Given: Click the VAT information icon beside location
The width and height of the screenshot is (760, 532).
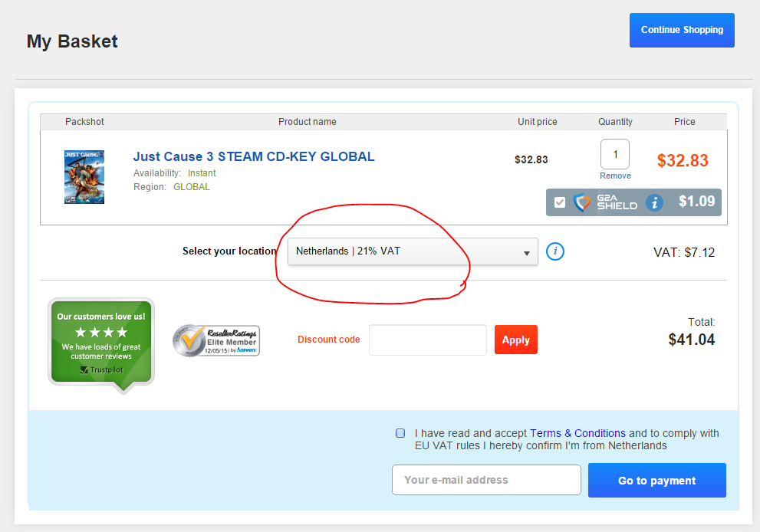Looking at the screenshot, I should [x=555, y=251].
